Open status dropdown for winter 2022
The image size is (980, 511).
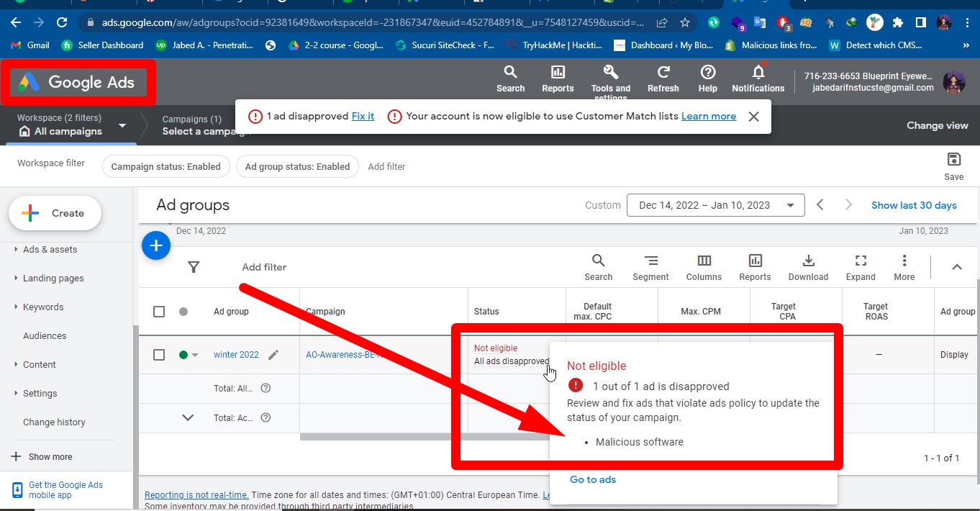point(195,355)
